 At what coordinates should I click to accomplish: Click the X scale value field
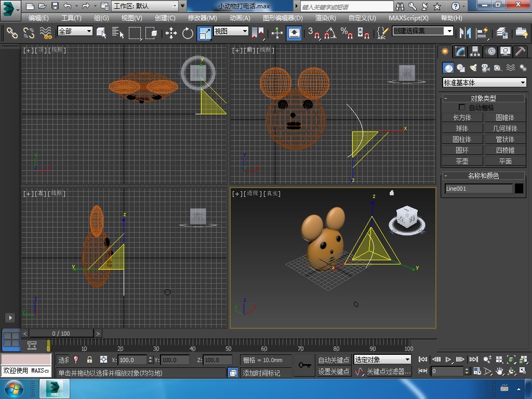pyautogui.click(x=132, y=360)
